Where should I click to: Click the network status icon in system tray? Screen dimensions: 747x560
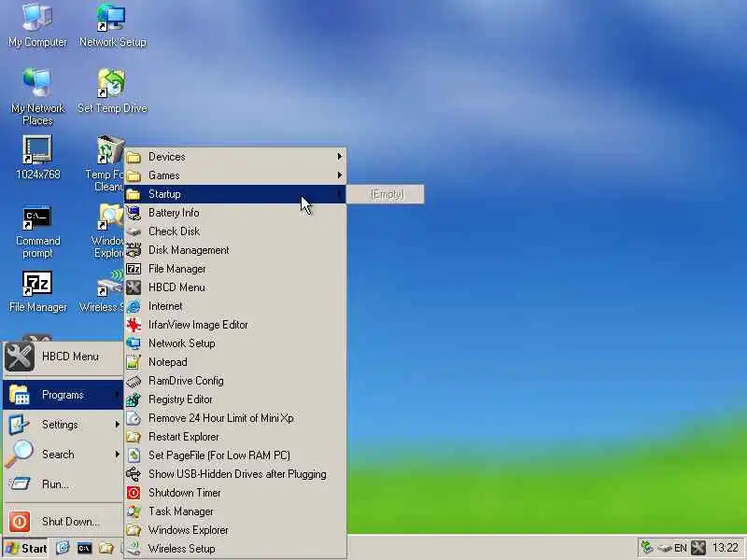pyautogui.click(x=647, y=548)
